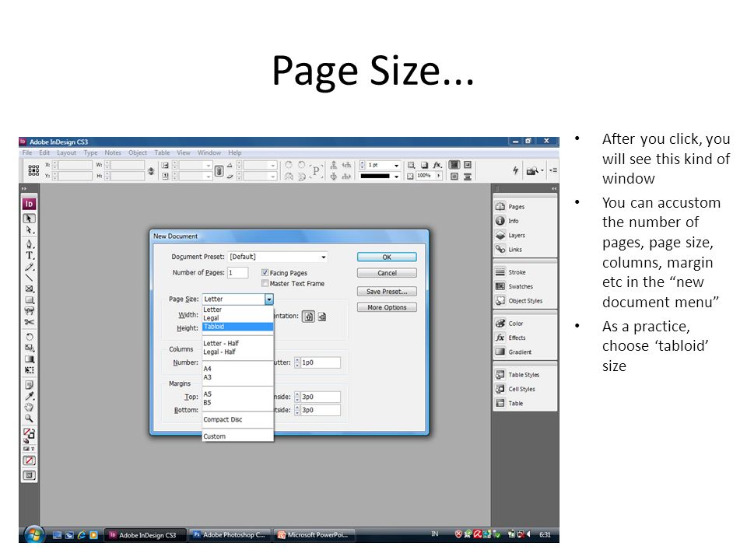
Task: Click the Save Preset button
Action: click(x=387, y=292)
